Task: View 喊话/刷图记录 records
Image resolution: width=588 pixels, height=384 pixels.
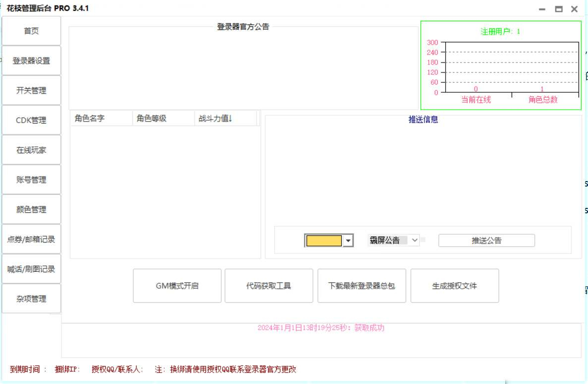Action: coord(31,269)
